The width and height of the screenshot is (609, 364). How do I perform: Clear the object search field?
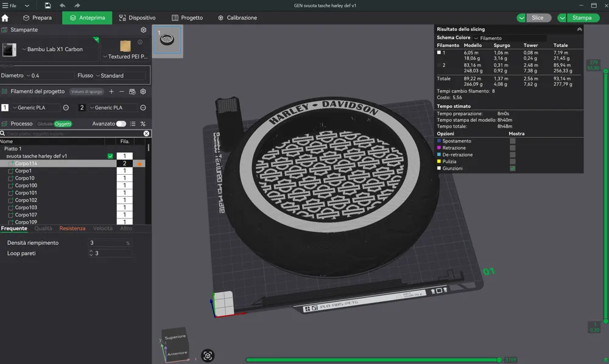pyautogui.click(x=146, y=133)
